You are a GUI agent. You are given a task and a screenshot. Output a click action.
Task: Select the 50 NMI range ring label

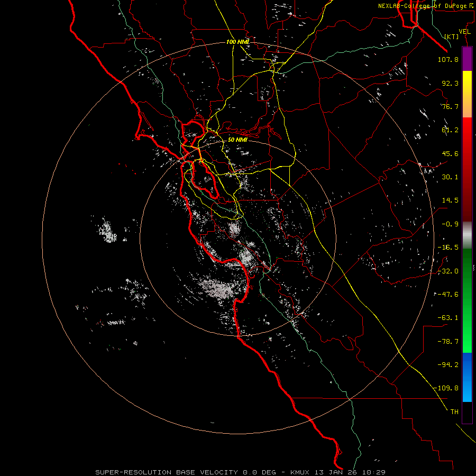tap(237, 140)
